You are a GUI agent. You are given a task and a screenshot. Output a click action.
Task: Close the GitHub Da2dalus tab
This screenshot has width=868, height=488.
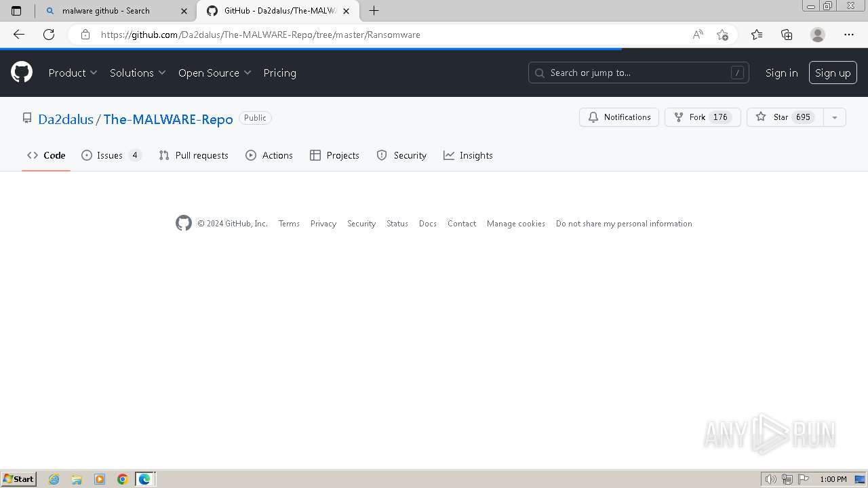347,11
